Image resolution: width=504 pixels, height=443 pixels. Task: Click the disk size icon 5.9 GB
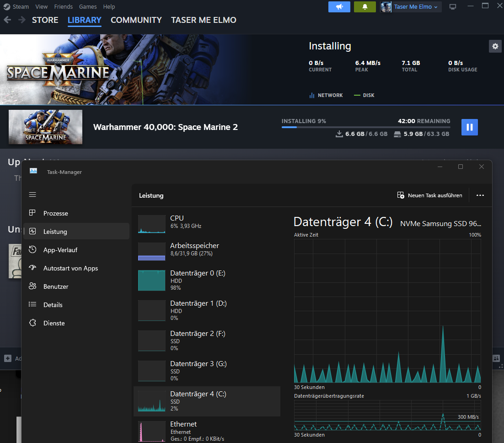coord(397,134)
